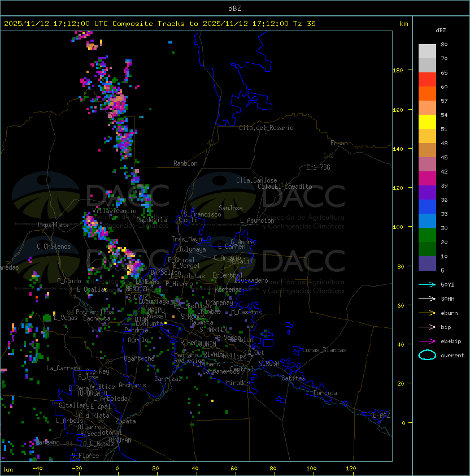This screenshot has width=470, height=476.
Task: Click the '160' km tick label
Action: click(398, 110)
